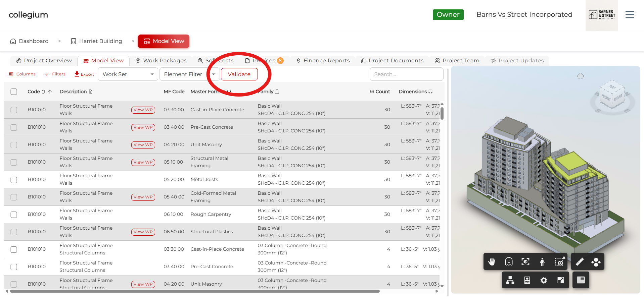The image size is (644, 297).
Task: Select the zoom window tool
Action: [x=559, y=261]
